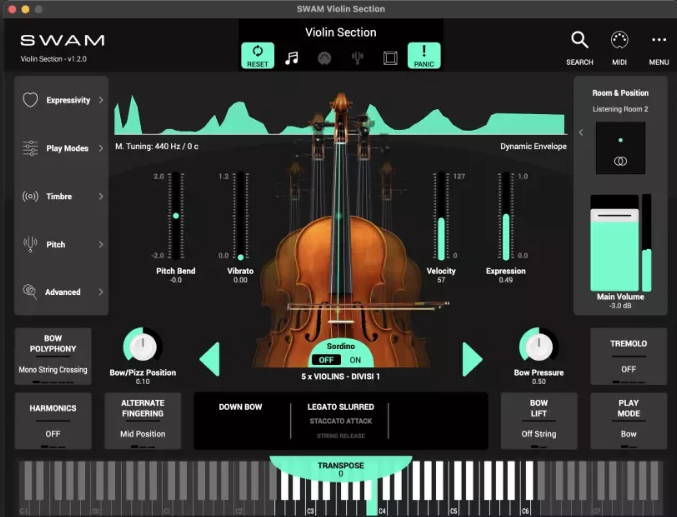Click the Dynamic Envelope label
Viewport: 677px width, 517px height.
point(533,146)
